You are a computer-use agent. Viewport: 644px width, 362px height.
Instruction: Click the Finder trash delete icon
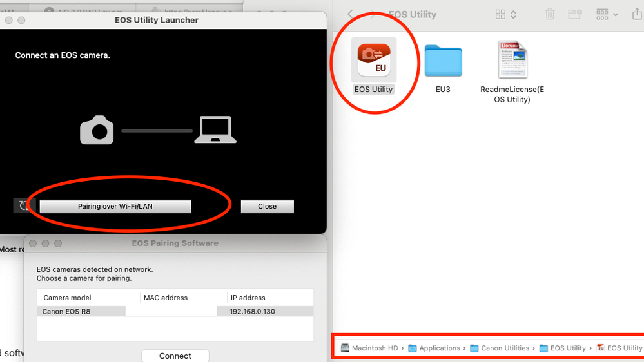coord(550,14)
